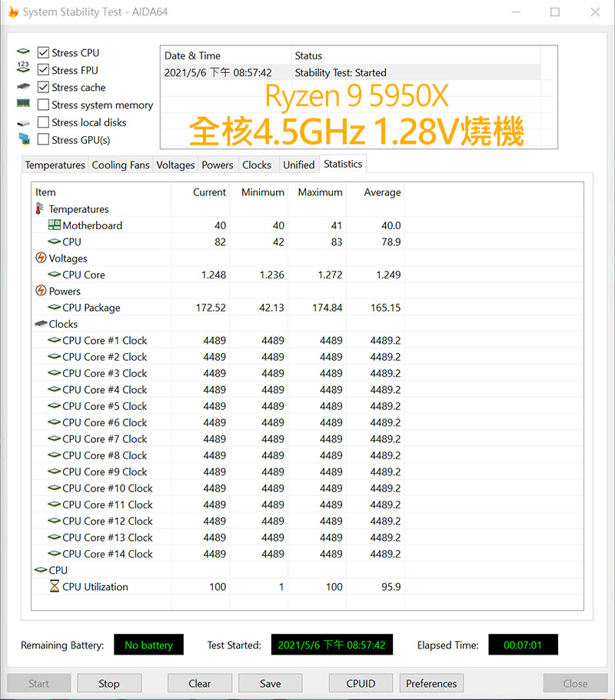Enable the Stress GPU(s) checkbox
The height and width of the screenshot is (700, 615).
(43, 140)
